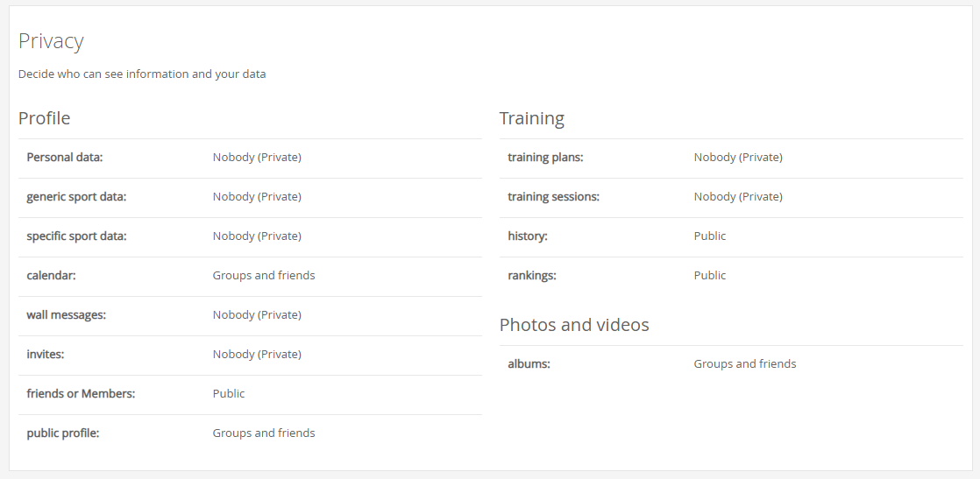Click the rankings row label

click(x=531, y=276)
